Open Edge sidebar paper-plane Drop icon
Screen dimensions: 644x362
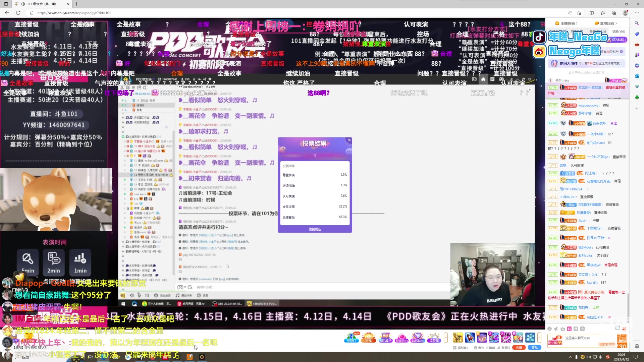(637, 87)
